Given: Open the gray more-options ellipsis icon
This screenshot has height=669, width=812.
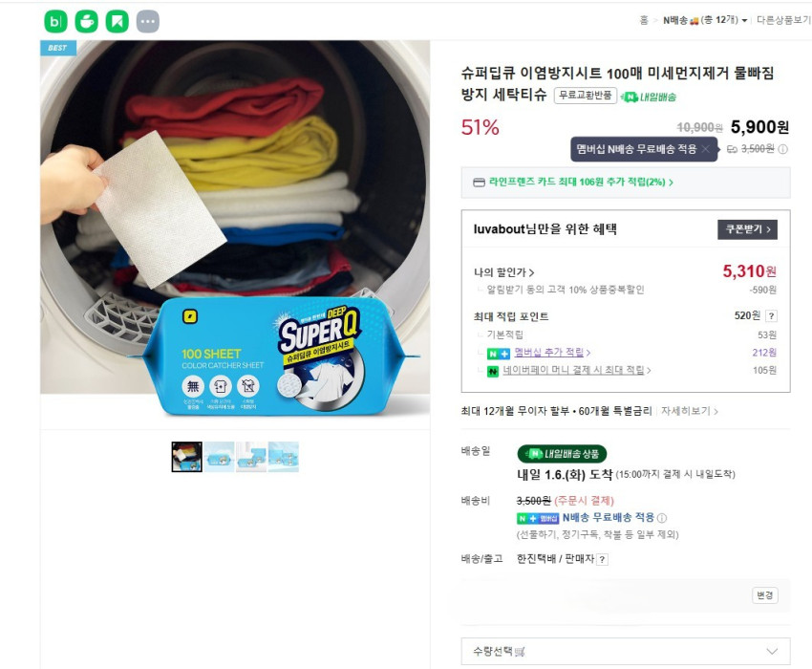Looking at the screenshot, I should click(148, 21).
